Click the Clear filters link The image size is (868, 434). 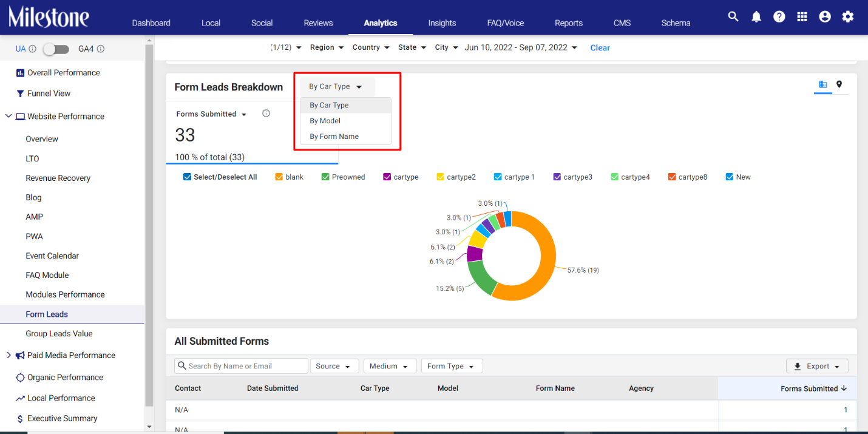click(x=600, y=48)
